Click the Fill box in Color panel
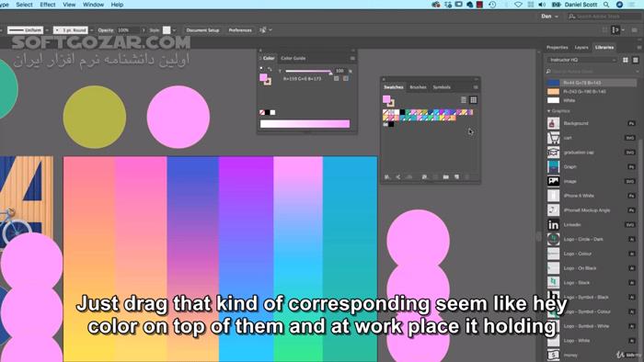The width and height of the screenshot is (644, 362). [263, 77]
